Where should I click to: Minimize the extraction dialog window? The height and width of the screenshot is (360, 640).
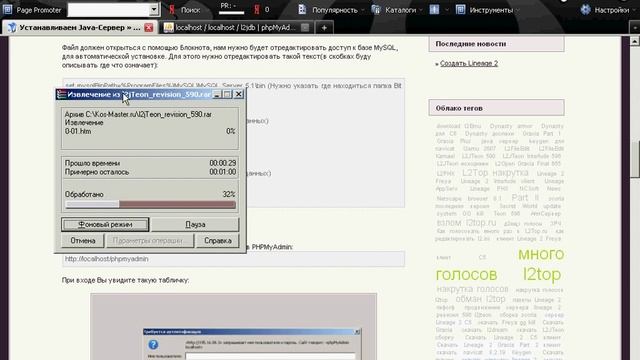(x=217, y=94)
